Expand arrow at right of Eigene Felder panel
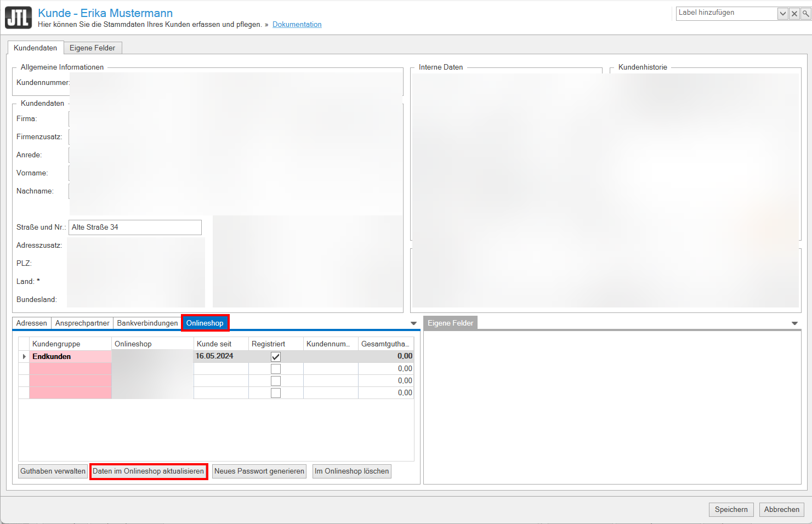 pos(794,323)
